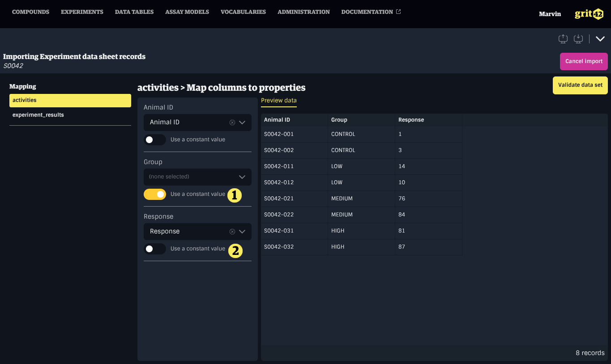The height and width of the screenshot is (364, 611).
Task: Open the Group column dropdown
Action: (x=197, y=177)
